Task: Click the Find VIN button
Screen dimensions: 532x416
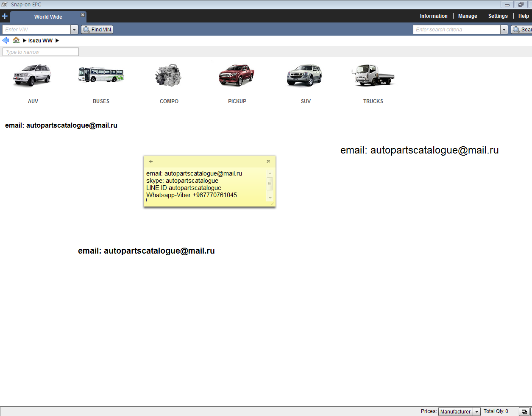Action: point(97,30)
